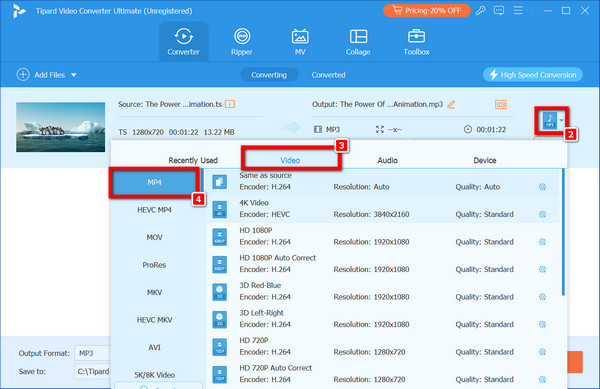
Task: Show the Converted files list
Action: pos(328,75)
